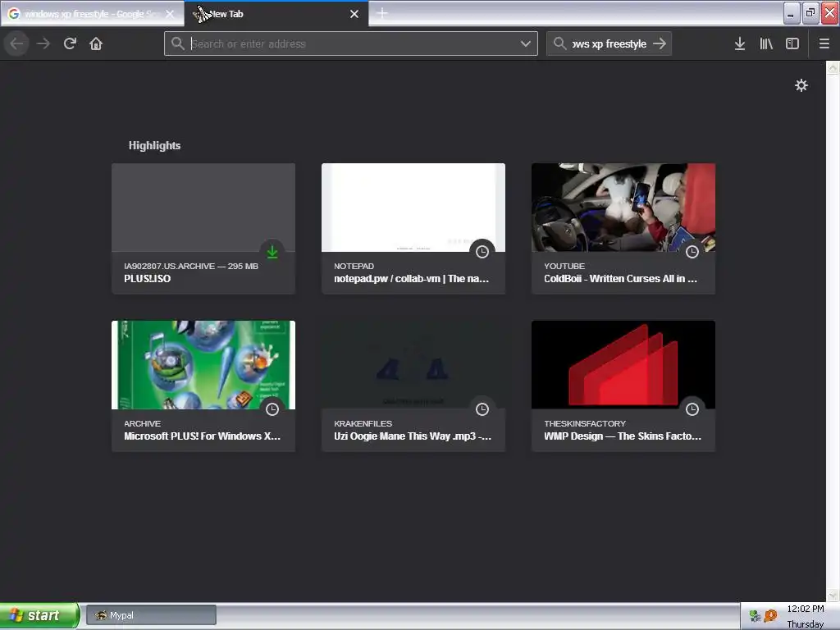Click into the 'xp freestyle' search box
The width and height of the screenshot is (840, 630).
pyautogui.click(x=609, y=43)
